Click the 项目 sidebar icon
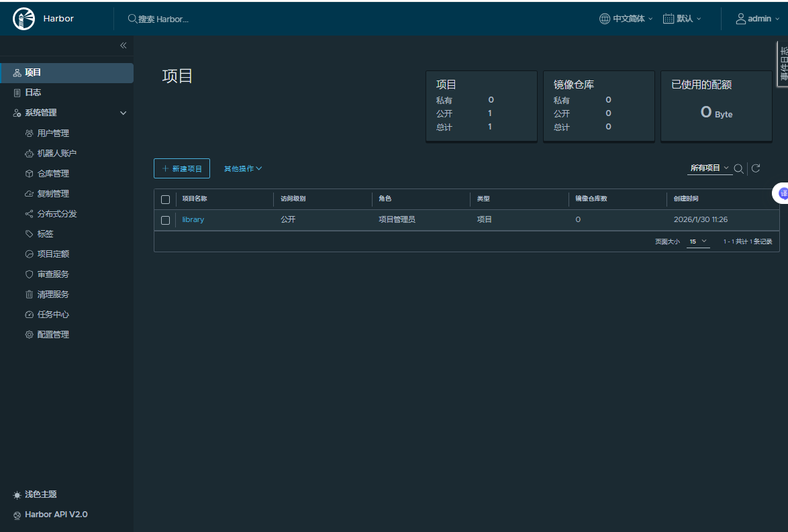The image size is (788, 532). tap(17, 73)
